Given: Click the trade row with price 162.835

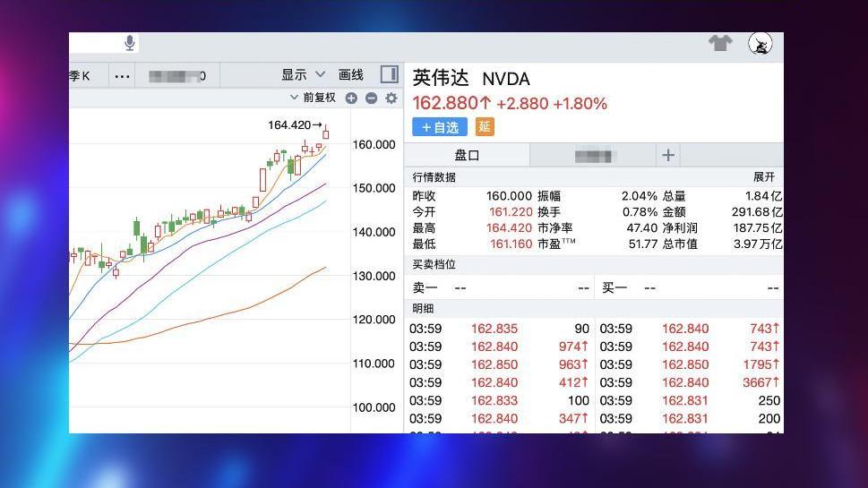Looking at the screenshot, I should click(499, 329).
